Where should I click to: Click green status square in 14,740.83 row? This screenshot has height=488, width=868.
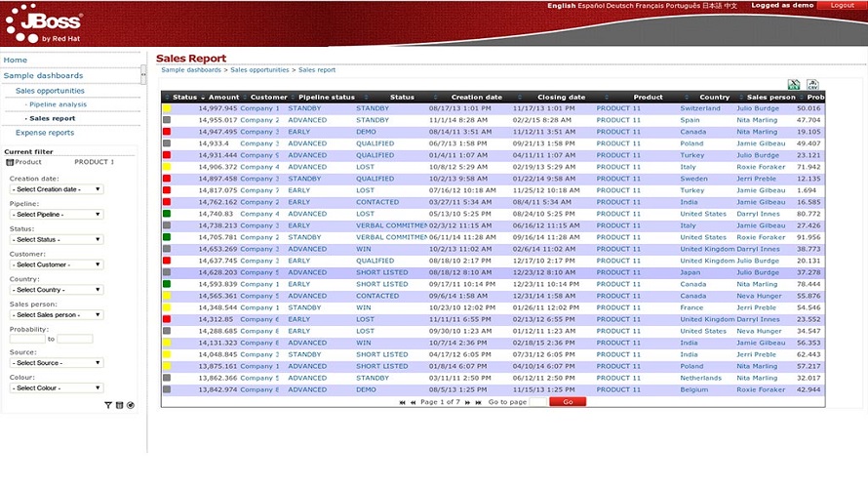167,214
